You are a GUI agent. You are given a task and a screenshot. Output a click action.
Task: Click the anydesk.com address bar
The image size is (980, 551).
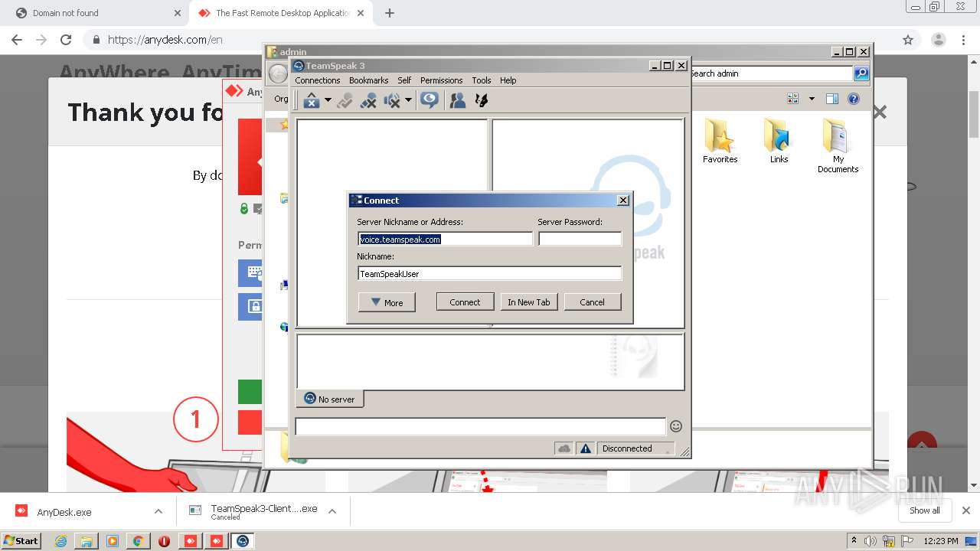click(490, 40)
